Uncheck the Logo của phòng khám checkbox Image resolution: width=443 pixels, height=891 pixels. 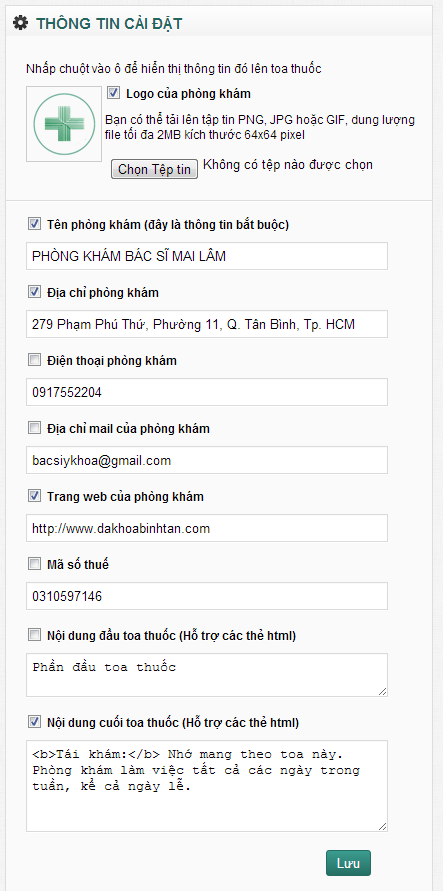pyautogui.click(x=113, y=93)
